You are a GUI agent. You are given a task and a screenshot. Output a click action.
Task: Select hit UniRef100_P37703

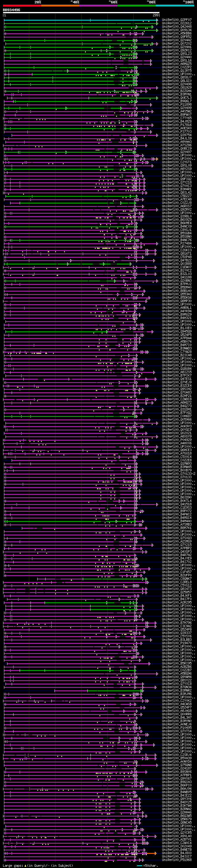[x=177, y=132]
